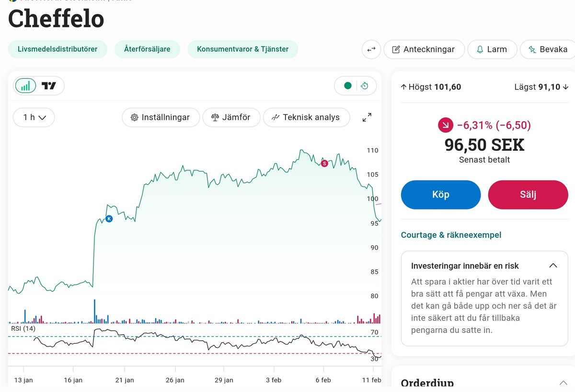Collapse the Investeringar innebär en risk box

point(553,266)
